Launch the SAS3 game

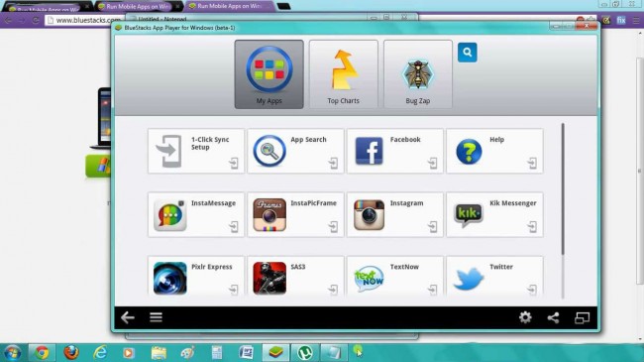point(295,277)
